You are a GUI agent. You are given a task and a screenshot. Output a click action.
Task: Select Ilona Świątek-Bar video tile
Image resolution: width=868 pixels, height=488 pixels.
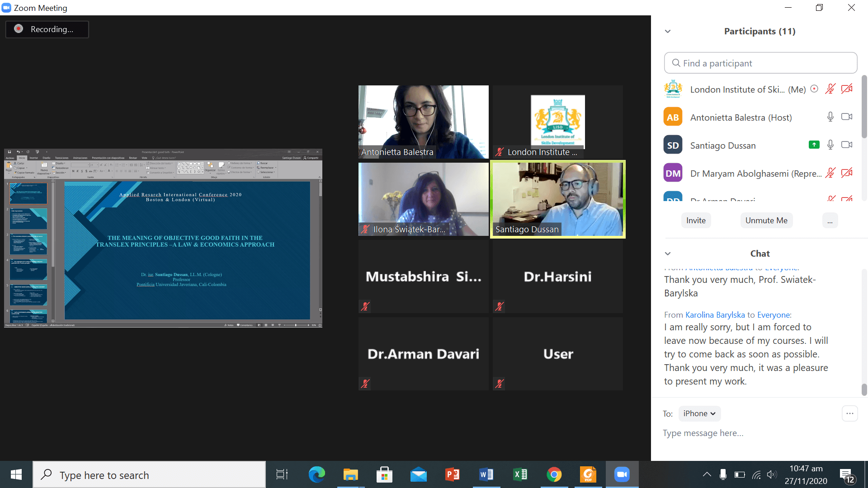click(423, 199)
